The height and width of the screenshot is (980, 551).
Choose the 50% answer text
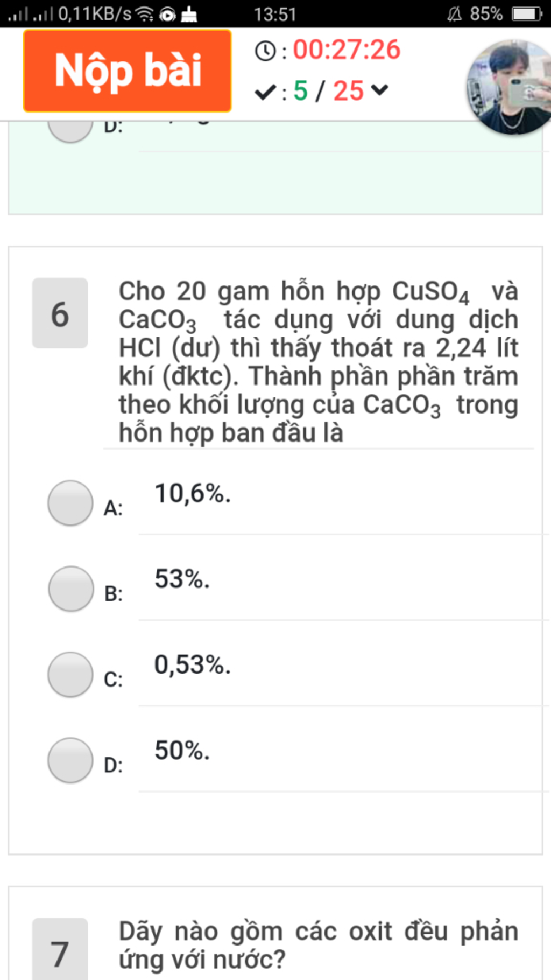(182, 750)
